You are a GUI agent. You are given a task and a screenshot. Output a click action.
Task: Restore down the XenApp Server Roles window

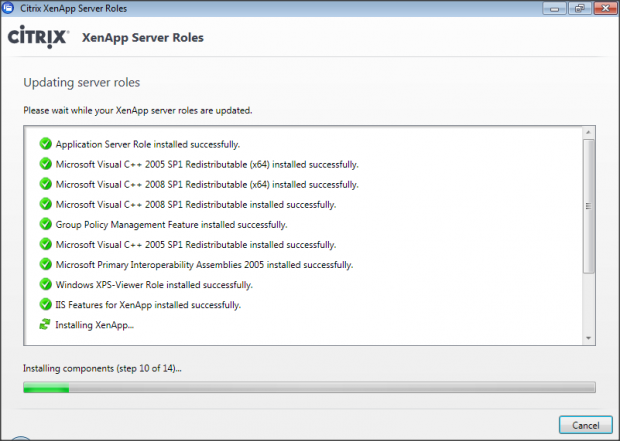click(x=580, y=8)
